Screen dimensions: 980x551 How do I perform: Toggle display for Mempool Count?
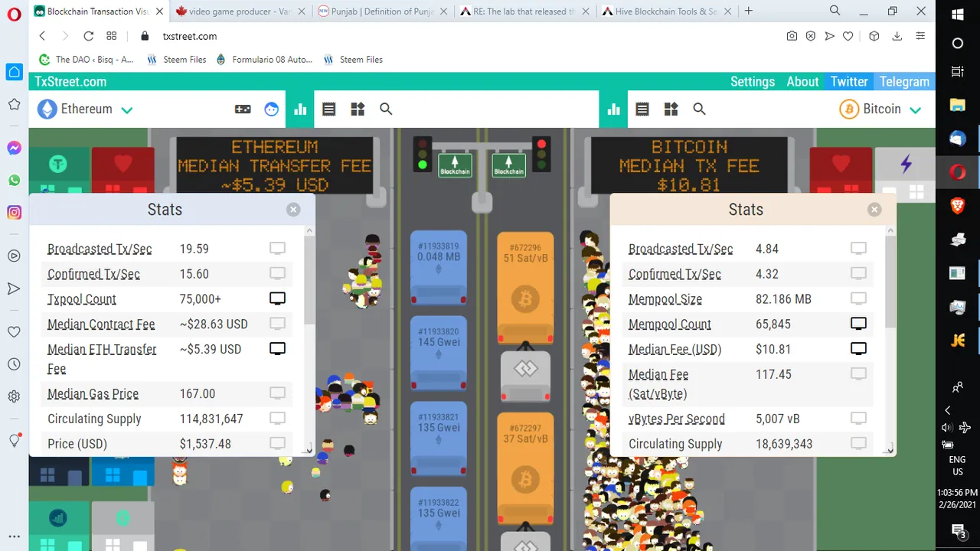click(x=858, y=324)
